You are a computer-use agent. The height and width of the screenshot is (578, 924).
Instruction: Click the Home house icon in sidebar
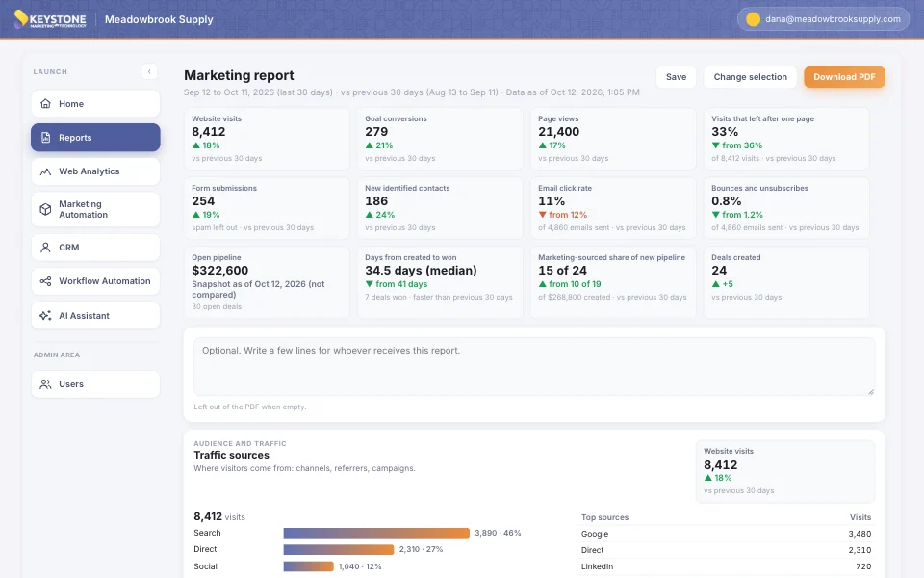point(45,104)
